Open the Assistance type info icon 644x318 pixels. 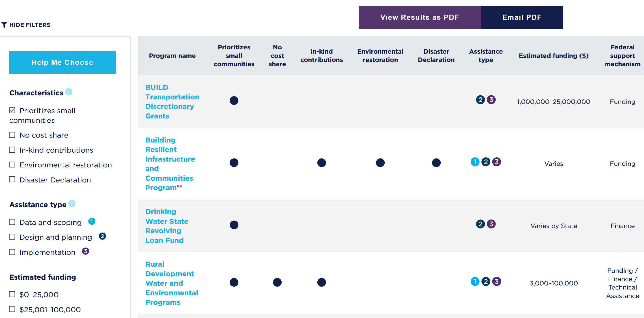[x=72, y=204]
